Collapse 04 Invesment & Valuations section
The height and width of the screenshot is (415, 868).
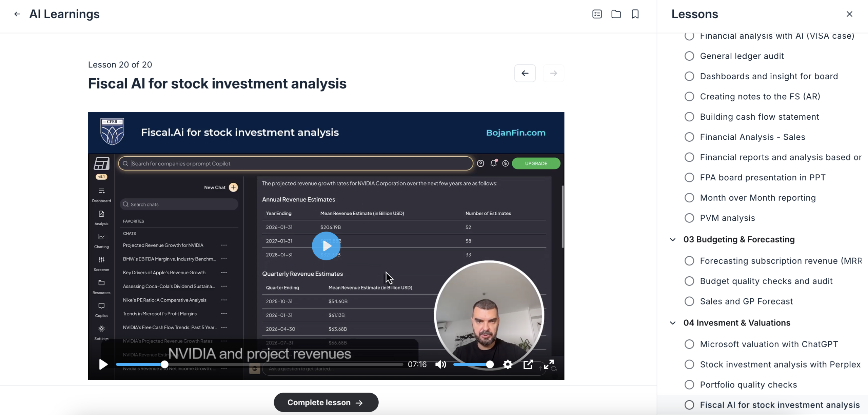[x=673, y=323]
